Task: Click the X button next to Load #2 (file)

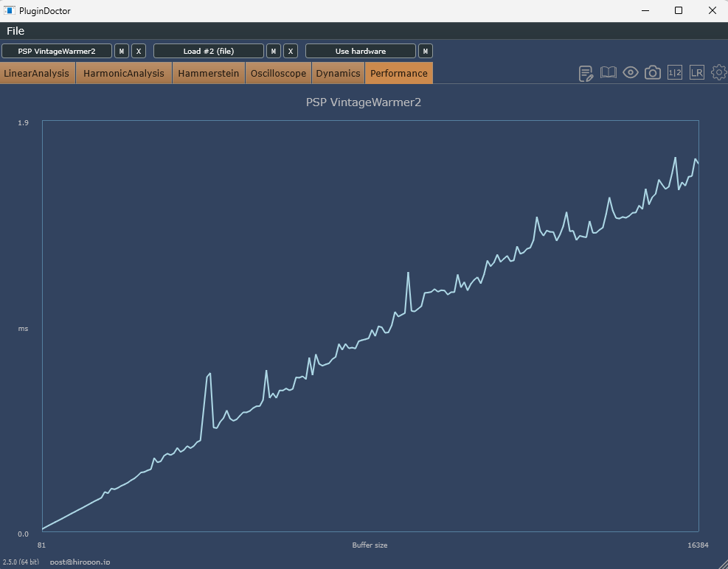Action: pyautogui.click(x=291, y=51)
